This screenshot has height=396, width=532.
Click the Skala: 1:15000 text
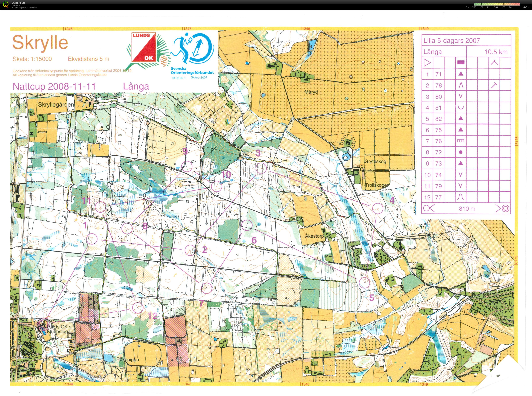click(32, 59)
